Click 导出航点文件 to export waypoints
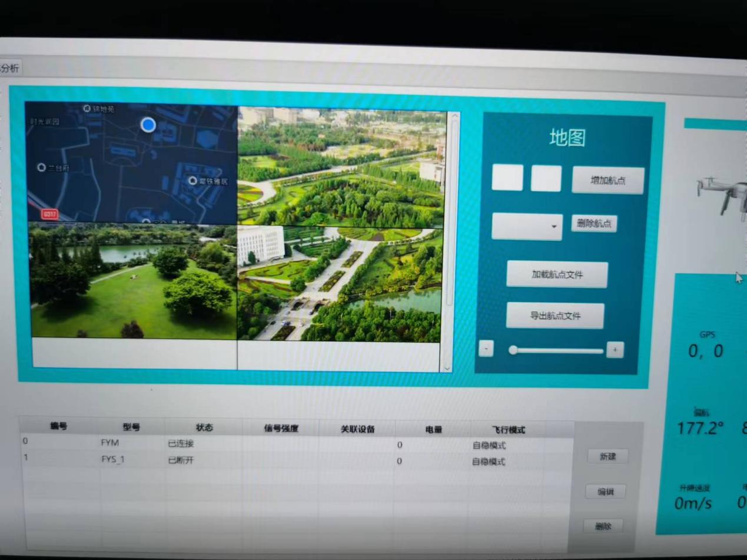 pyautogui.click(x=555, y=316)
